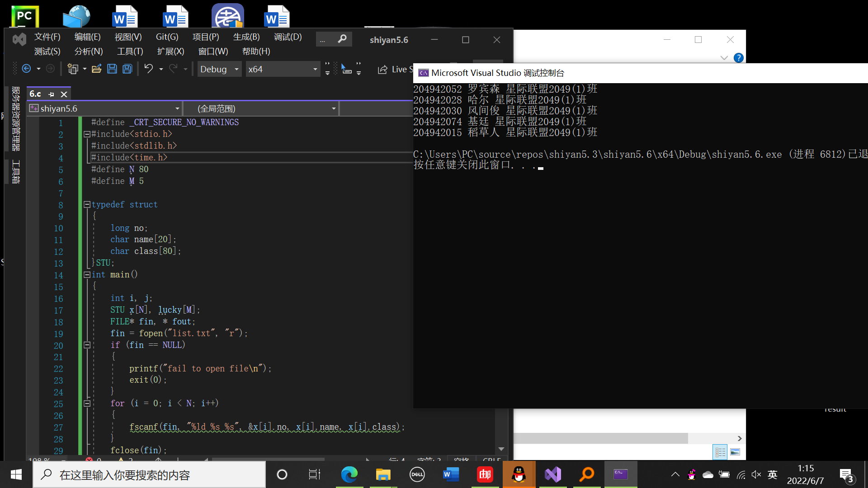
Task: Click the search magnifier in title bar
Action: click(x=342, y=39)
